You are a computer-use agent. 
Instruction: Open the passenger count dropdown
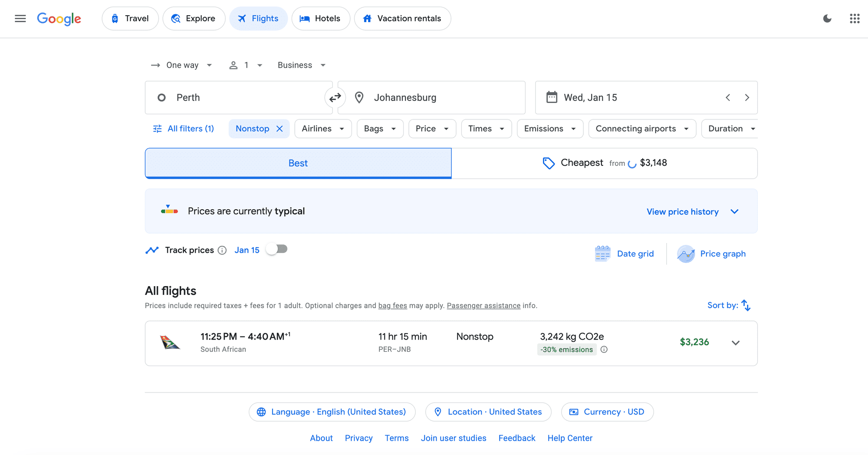(x=246, y=65)
